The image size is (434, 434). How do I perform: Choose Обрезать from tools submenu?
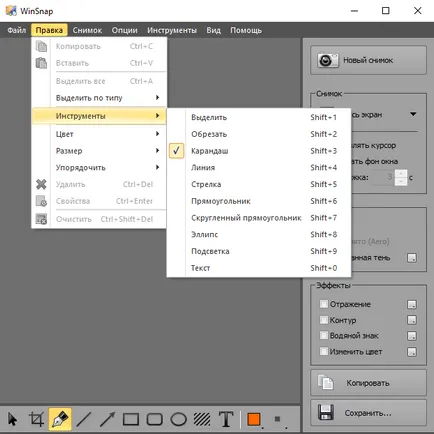coord(259,134)
